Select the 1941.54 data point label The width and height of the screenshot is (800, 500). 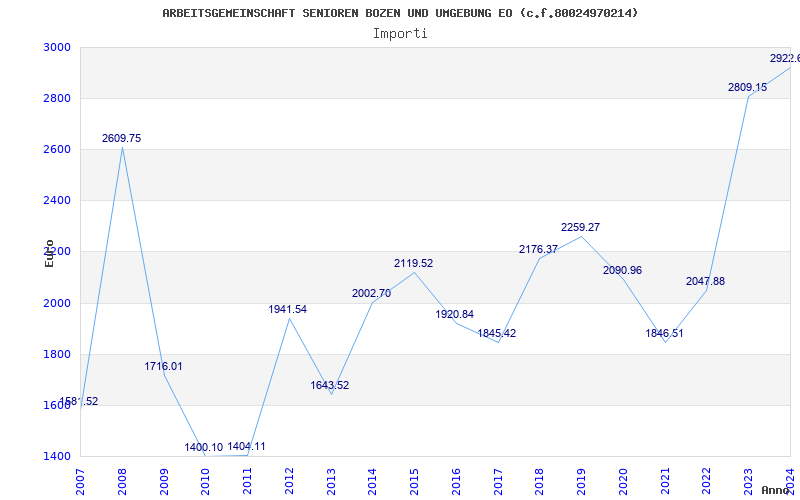[287, 309]
